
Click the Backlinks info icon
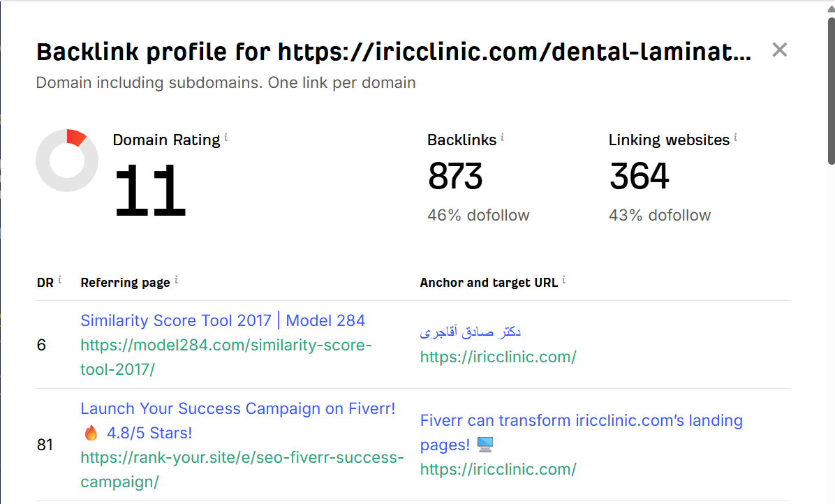pos(502,138)
